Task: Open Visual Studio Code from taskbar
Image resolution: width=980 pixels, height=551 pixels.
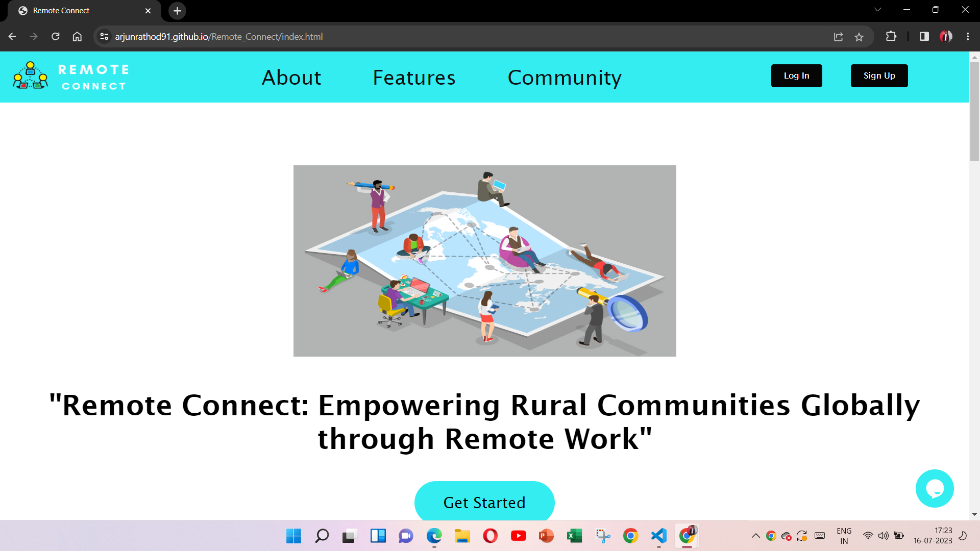Action: [x=658, y=536]
